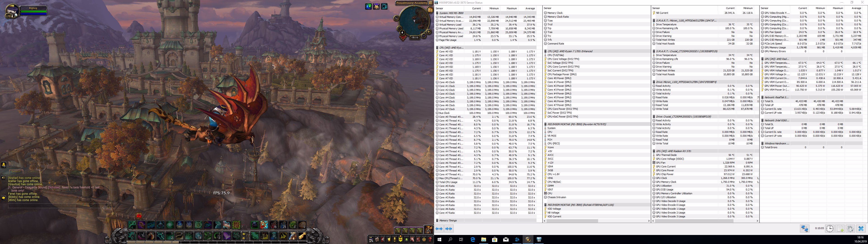Click the red question mark help micro-button

click(x=430, y=239)
